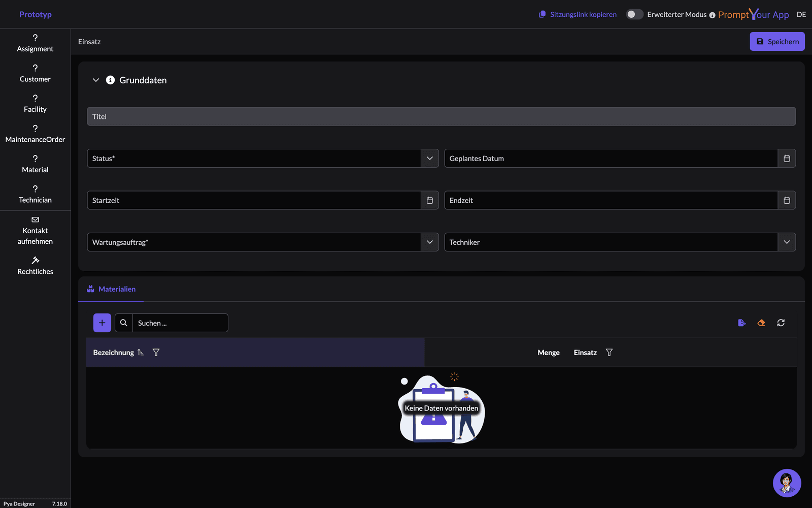Open the Material sidebar item
The image size is (812, 508).
coord(35,164)
